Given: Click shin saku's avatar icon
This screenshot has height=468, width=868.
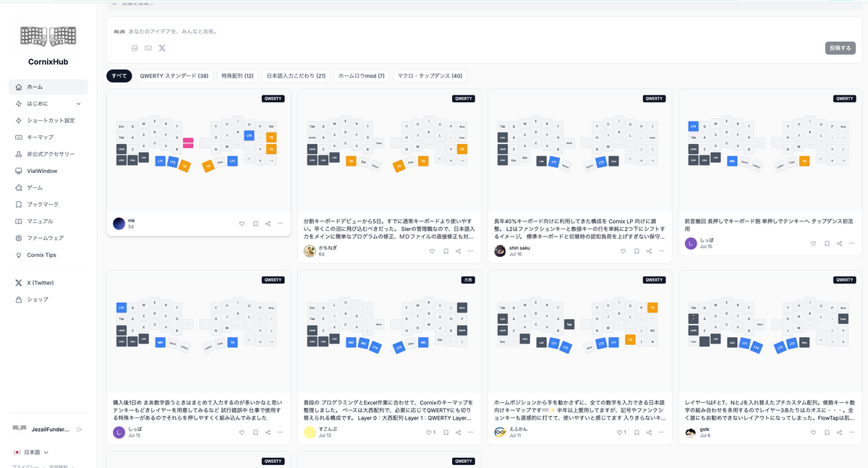Looking at the screenshot, I should (501, 251).
